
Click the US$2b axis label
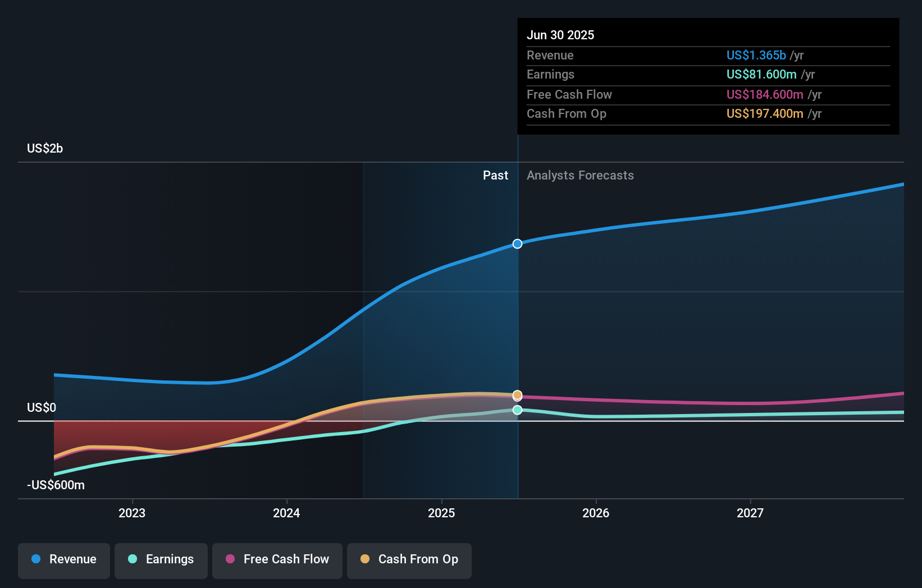45,148
